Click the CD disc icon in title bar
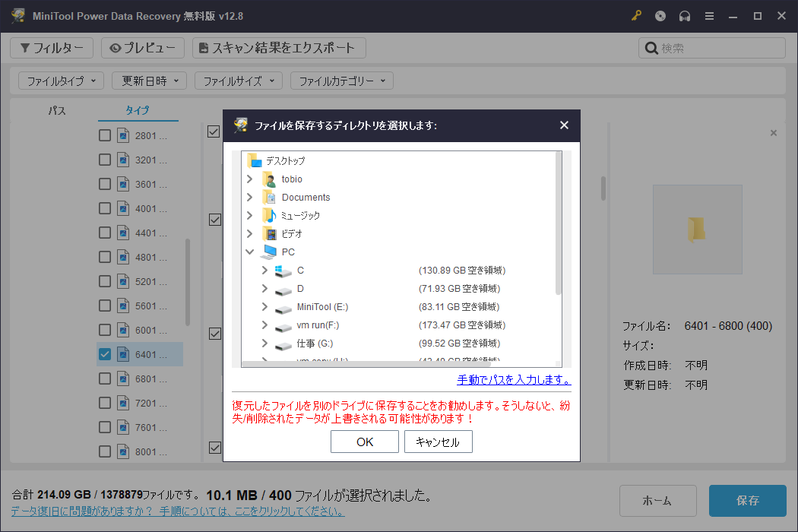The image size is (798, 532). coord(660,15)
